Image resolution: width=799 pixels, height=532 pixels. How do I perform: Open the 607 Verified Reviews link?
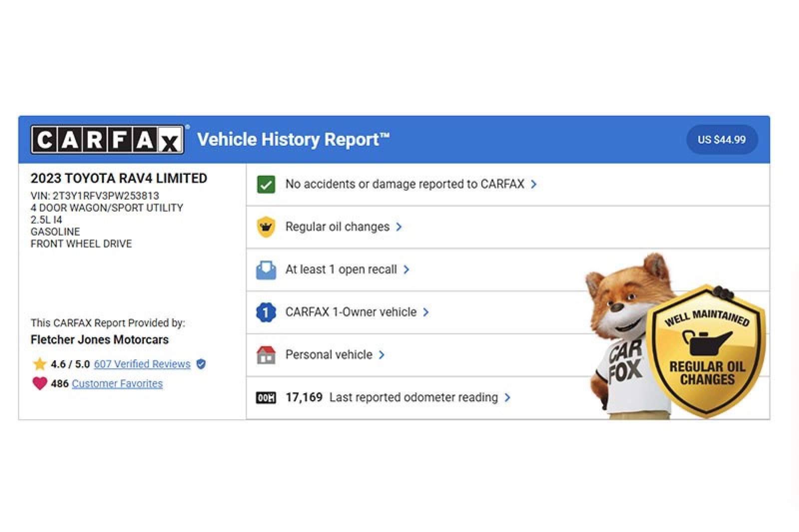[x=142, y=364]
